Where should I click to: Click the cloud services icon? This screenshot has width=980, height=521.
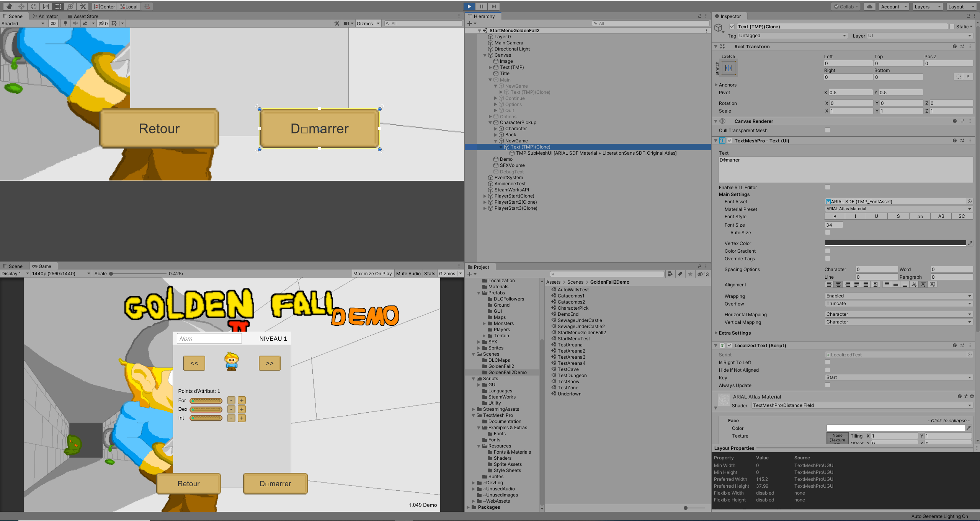[870, 7]
